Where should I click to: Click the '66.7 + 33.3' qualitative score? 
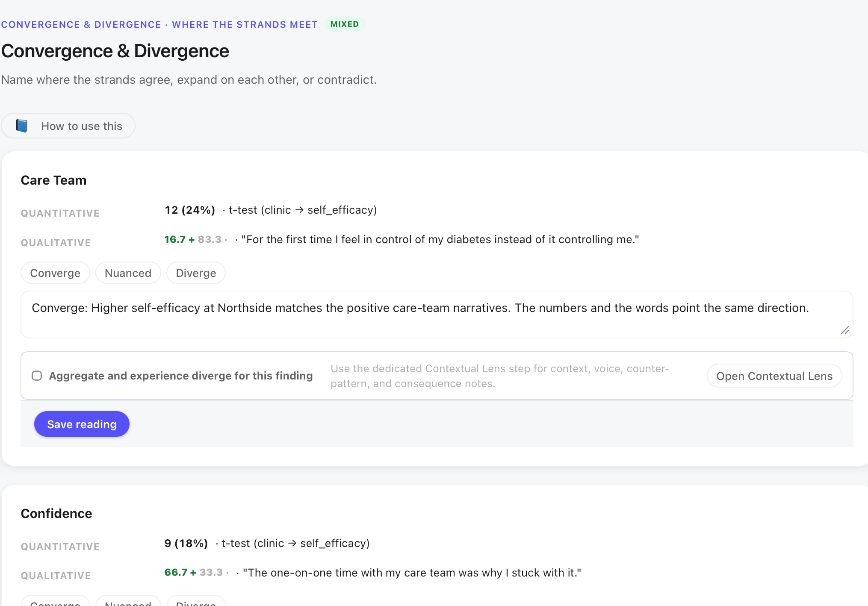[194, 573]
